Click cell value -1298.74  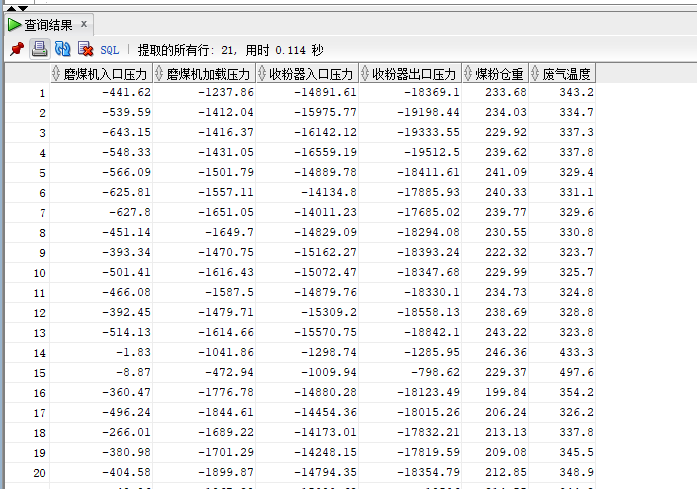point(329,352)
